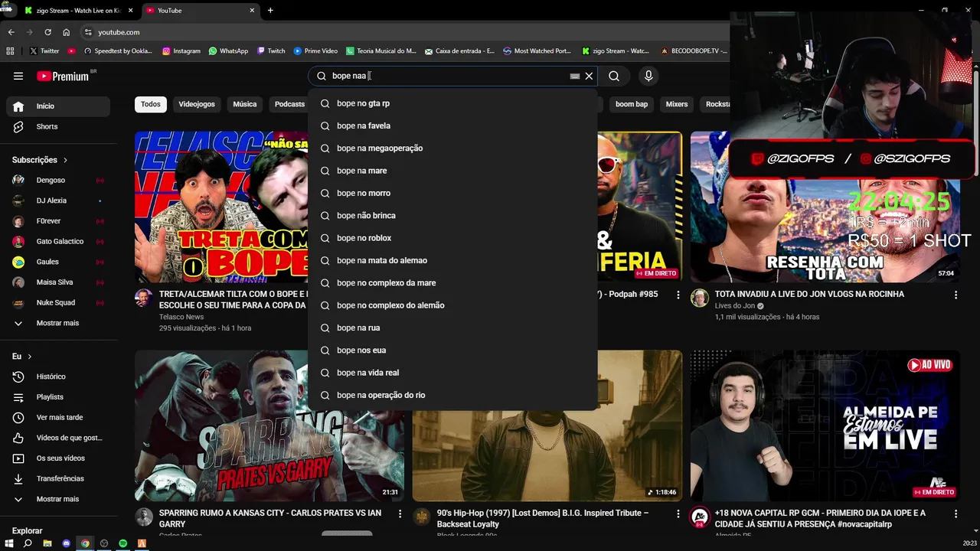Open options menu for Sparring video
Viewport: 980px width, 551px height.
(x=400, y=514)
